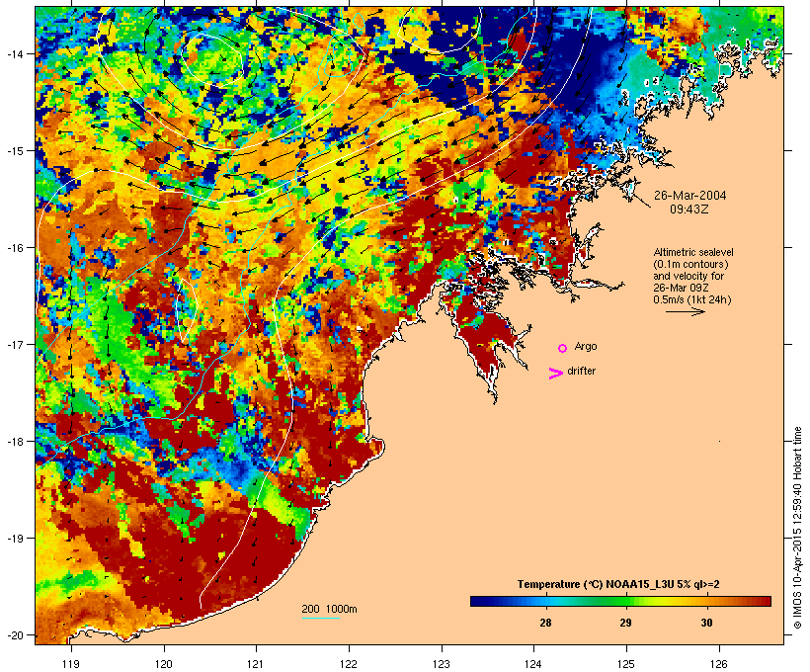Viewport: 810px width, 672px height.
Task: Click the 0.5m/s velocity scale arrow
Action: (x=685, y=311)
